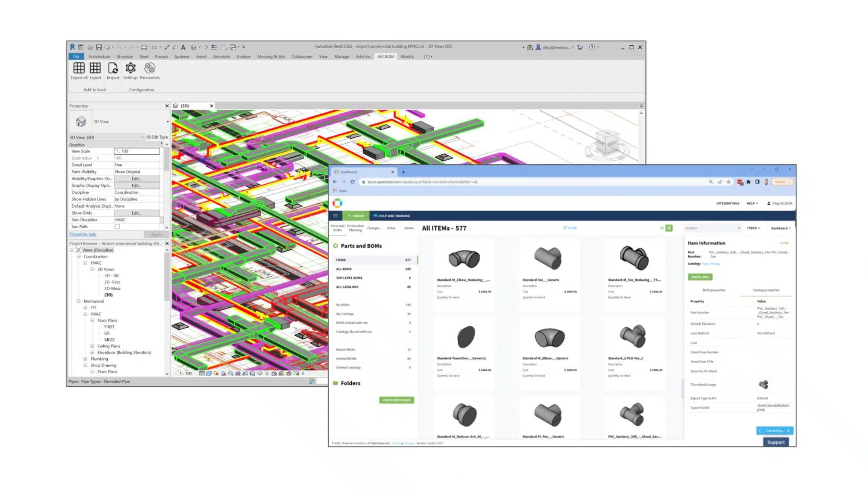
Task: Select the BOM properties tab in Item Information
Action: pyautogui.click(x=714, y=290)
